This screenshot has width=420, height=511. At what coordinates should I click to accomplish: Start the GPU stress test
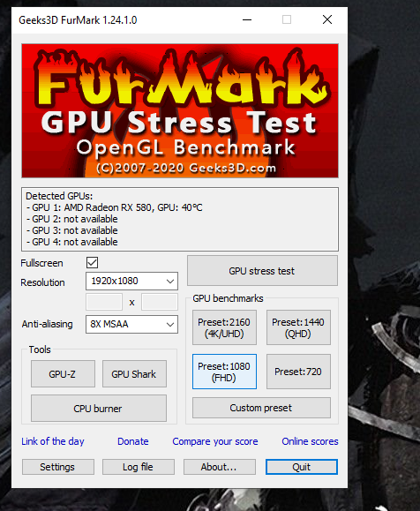point(262,271)
